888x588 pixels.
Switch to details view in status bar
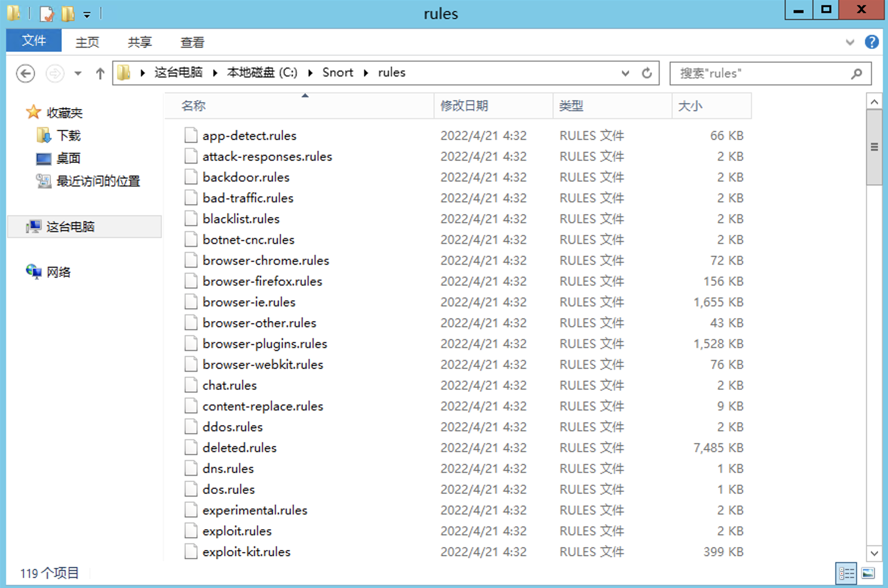[x=846, y=574]
